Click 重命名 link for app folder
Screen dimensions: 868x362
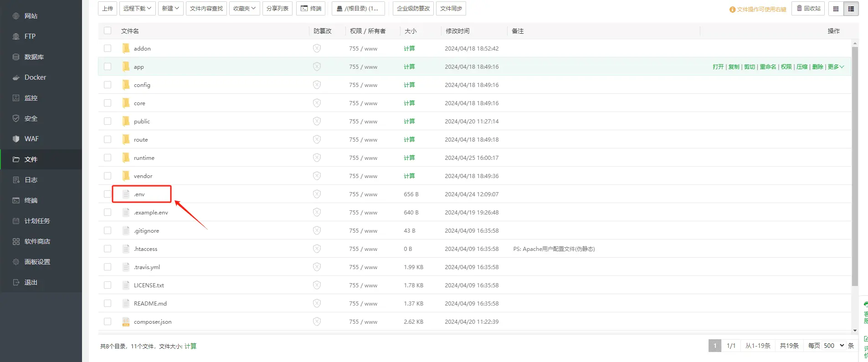coord(768,67)
